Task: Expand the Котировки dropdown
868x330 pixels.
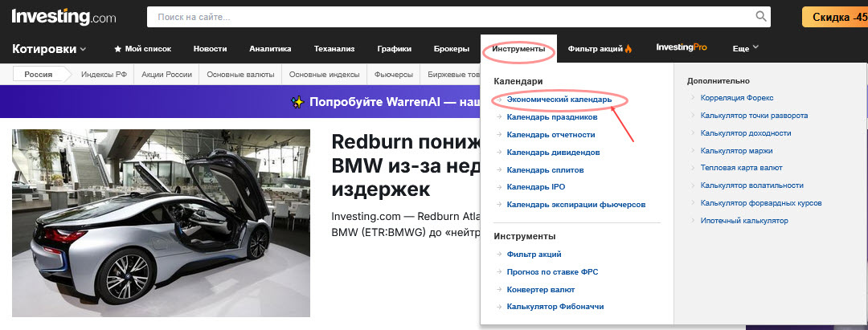Action: [x=49, y=49]
